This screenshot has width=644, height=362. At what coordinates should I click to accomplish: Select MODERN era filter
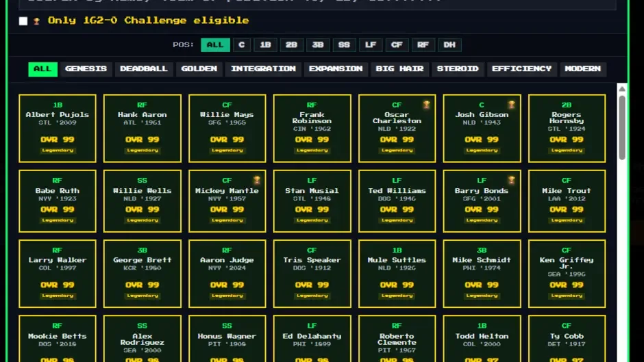click(x=582, y=69)
